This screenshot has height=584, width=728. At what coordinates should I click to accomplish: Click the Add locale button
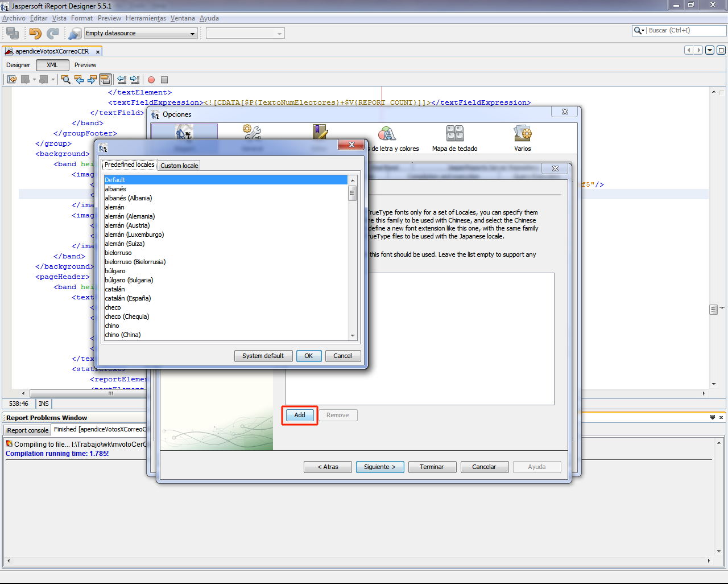click(300, 415)
